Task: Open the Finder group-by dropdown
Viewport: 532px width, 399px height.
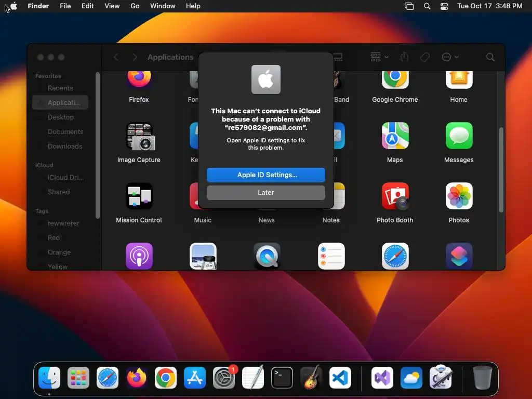Action: pos(379,57)
